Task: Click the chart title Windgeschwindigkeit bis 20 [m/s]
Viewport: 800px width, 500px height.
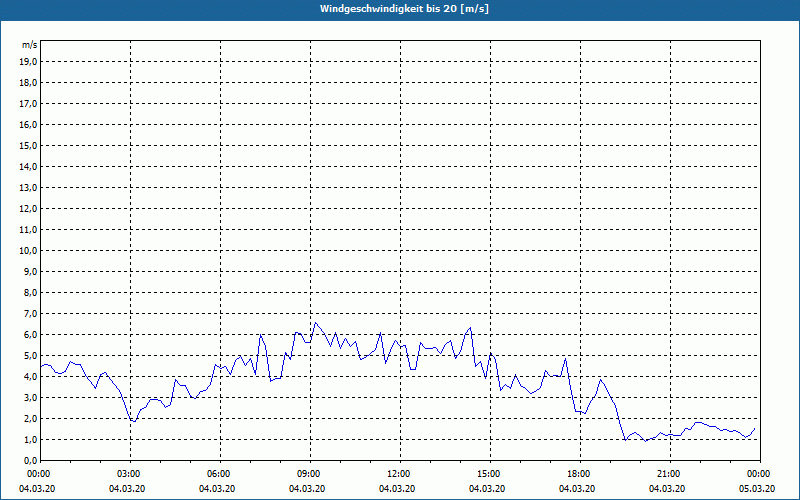Action: click(404, 9)
